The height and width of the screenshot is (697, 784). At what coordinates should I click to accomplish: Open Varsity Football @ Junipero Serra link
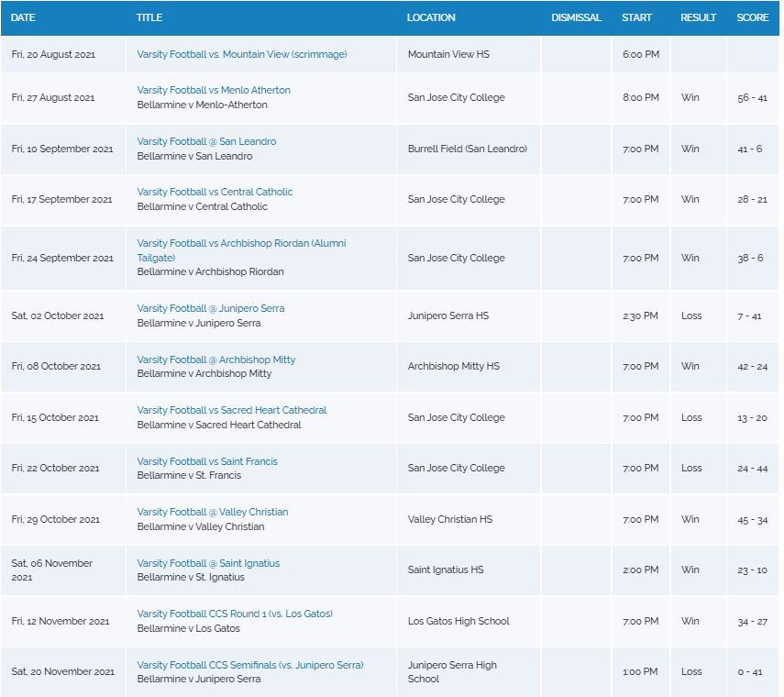point(211,308)
